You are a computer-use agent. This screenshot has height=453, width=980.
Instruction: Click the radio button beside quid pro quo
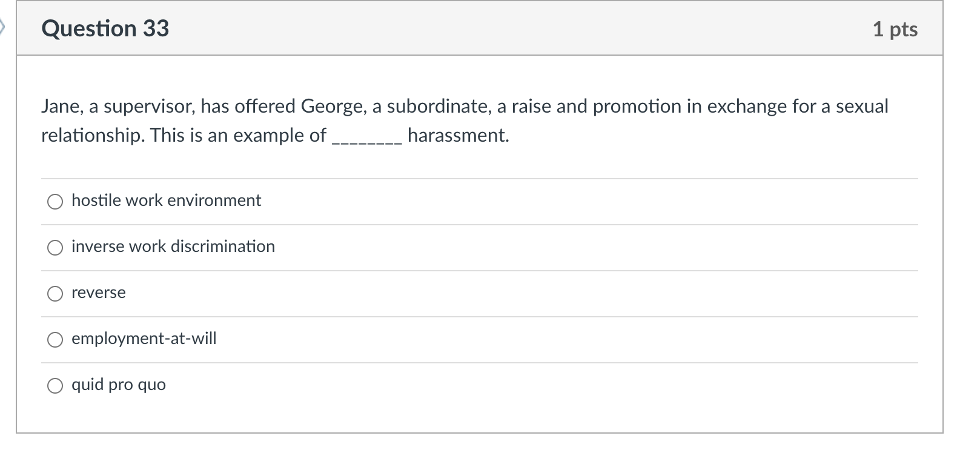point(55,384)
